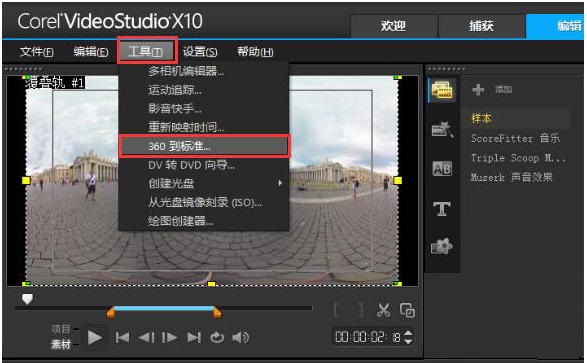Image resolution: width=587 pixels, height=363 pixels.
Task: Open the Transitions AB icon
Action: point(442,169)
